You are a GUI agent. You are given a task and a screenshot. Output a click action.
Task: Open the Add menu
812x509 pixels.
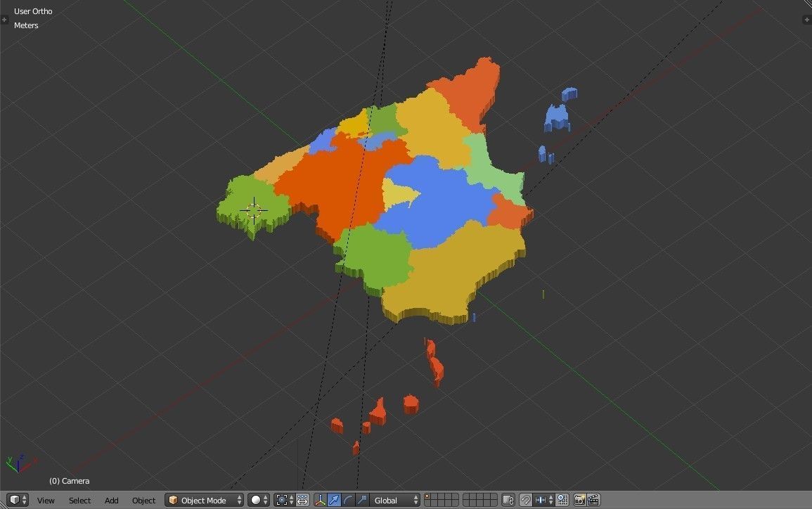pos(111,501)
